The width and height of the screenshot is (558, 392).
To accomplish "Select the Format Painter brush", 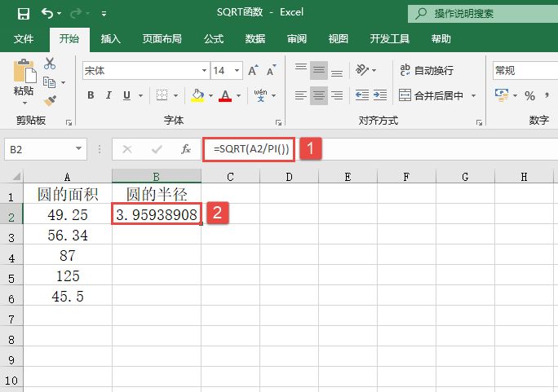I will pos(50,100).
